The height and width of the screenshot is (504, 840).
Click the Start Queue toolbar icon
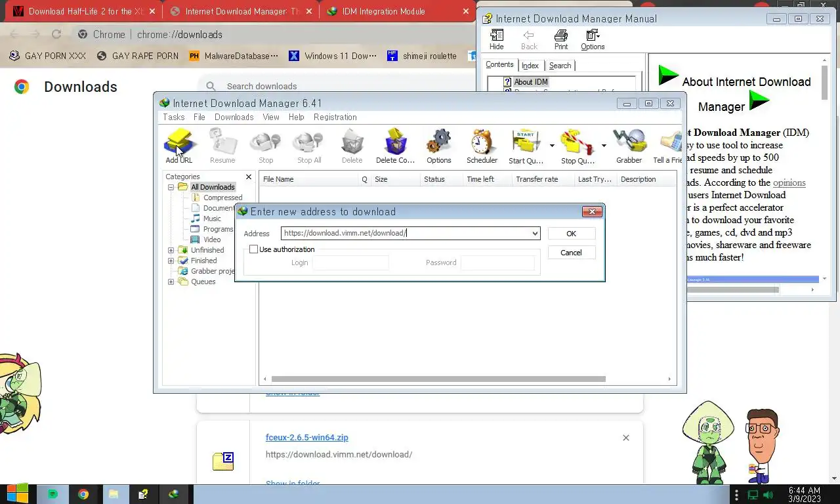(526, 146)
